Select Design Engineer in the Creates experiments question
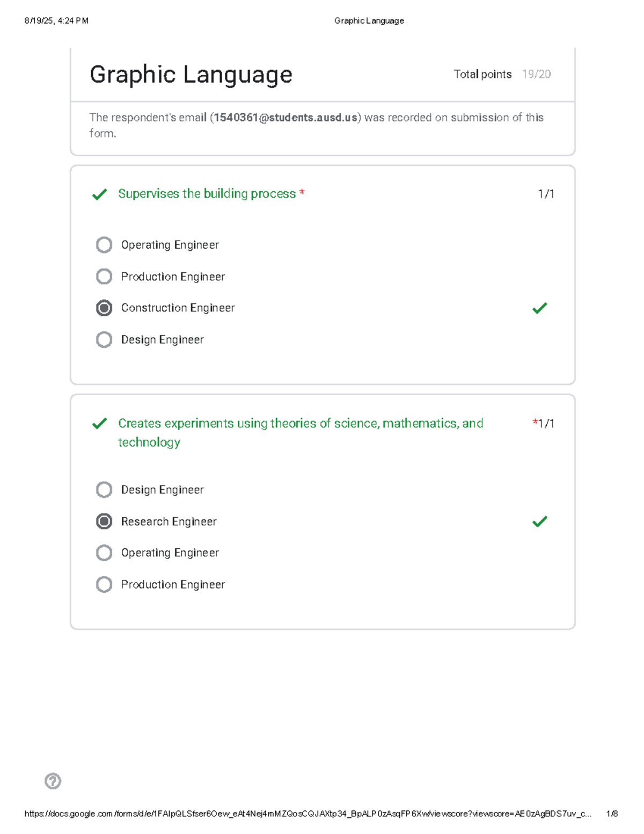 [104, 490]
